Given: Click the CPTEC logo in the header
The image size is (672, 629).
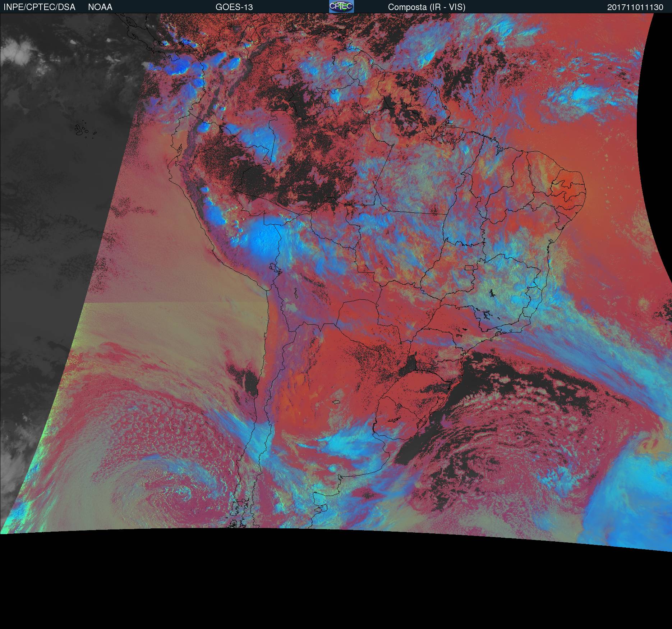Looking at the screenshot, I should click(341, 6).
